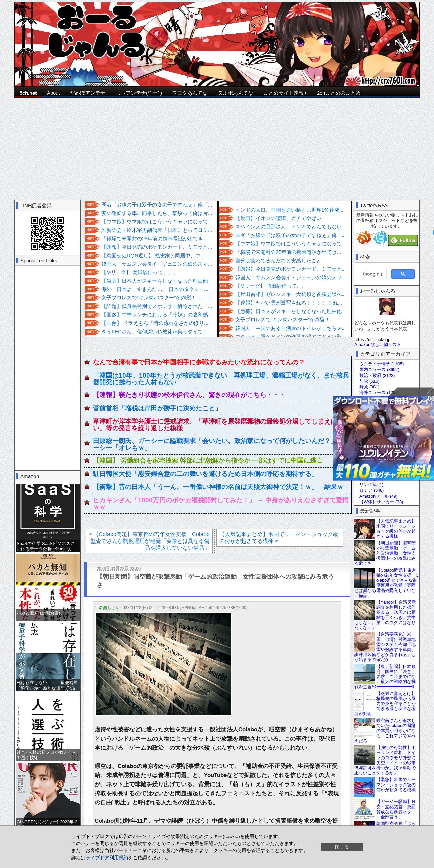The height and width of the screenshot is (868, 434).
Task: Open the 5ch.net navigation tab
Action: 28,93
